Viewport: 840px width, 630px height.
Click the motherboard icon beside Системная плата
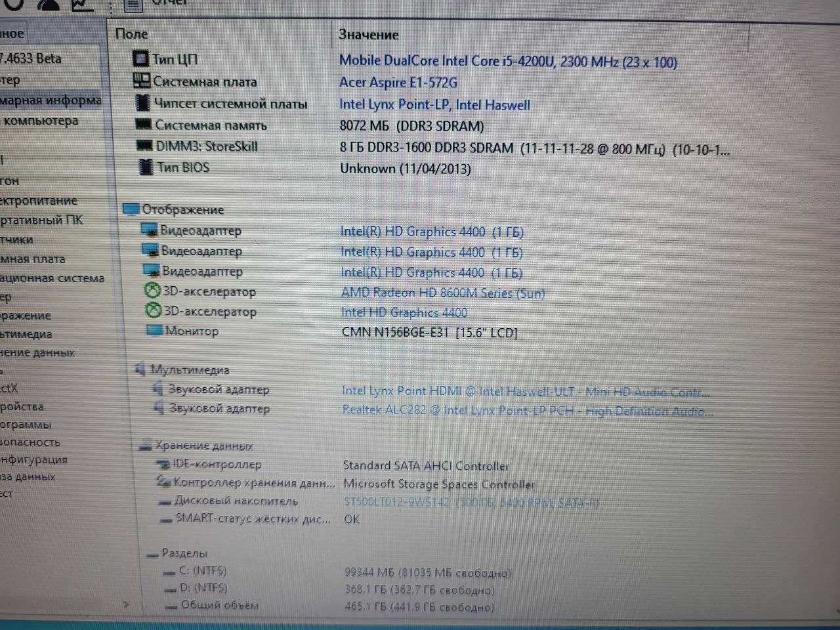pos(142,81)
